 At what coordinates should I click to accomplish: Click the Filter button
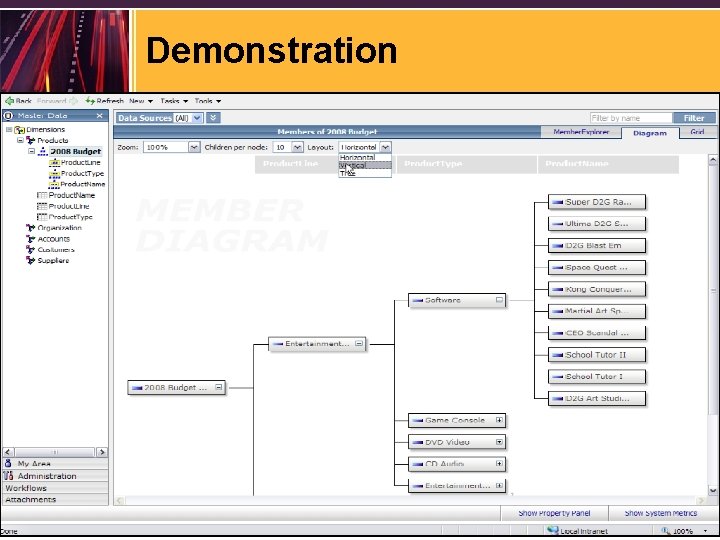694,118
